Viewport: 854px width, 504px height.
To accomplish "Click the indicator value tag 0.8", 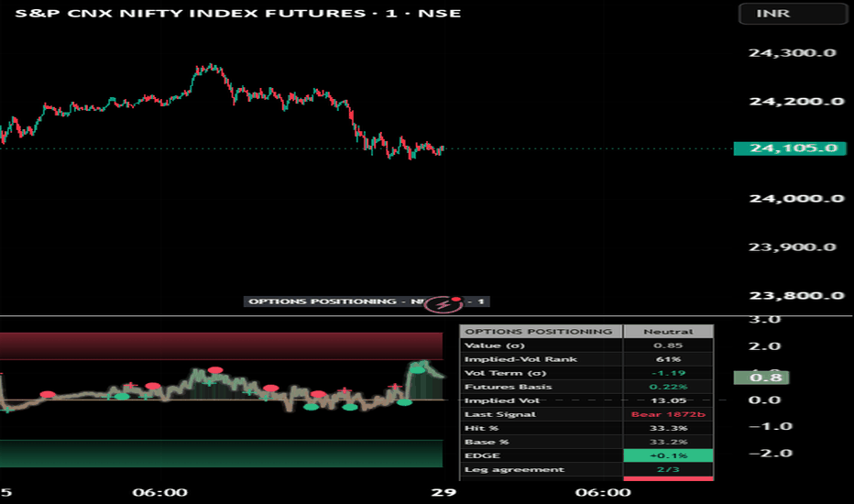I will click(x=761, y=378).
